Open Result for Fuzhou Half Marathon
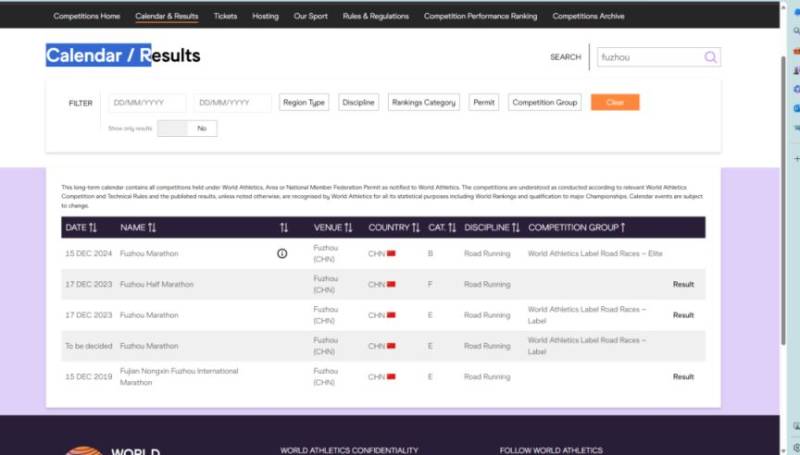 point(683,284)
